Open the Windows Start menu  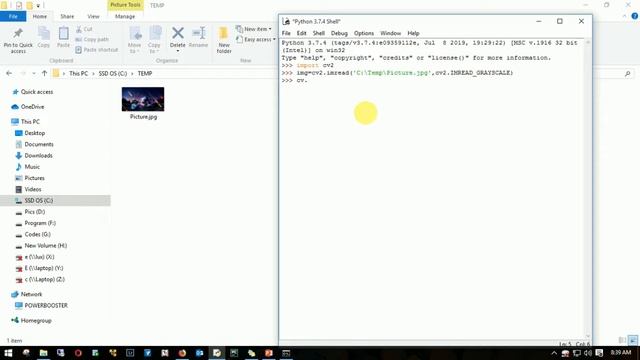[x=8, y=353]
